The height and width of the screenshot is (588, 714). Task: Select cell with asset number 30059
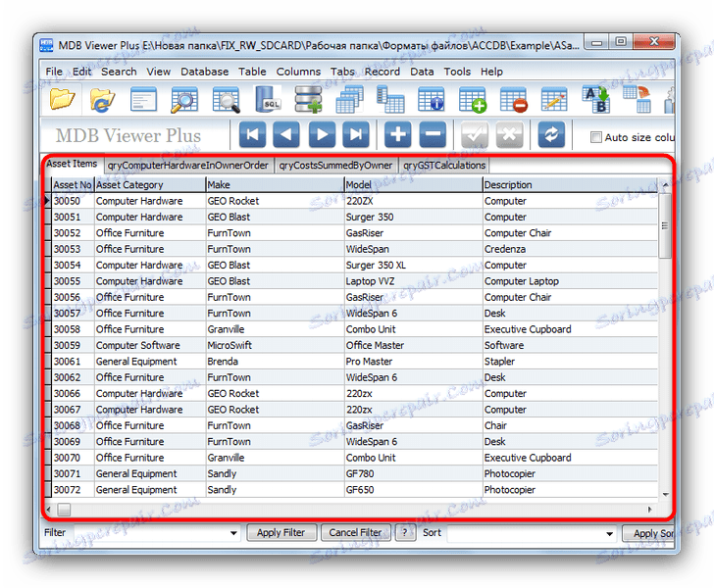point(73,345)
